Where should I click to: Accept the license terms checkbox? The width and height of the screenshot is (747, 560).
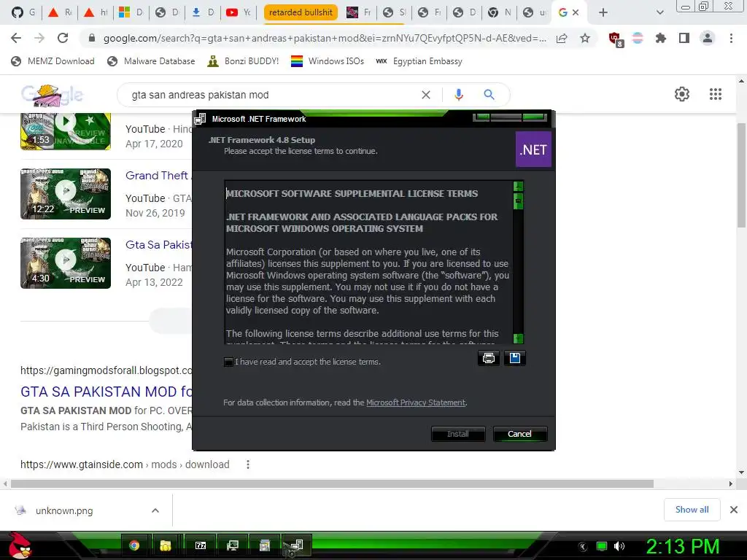pyautogui.click(x=228, y=362)
